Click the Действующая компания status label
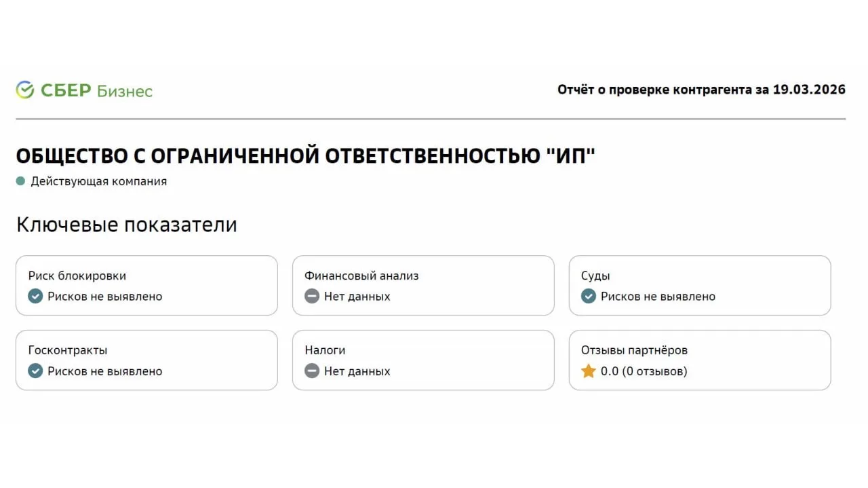The image size is (868, 488). pos(98,181)
